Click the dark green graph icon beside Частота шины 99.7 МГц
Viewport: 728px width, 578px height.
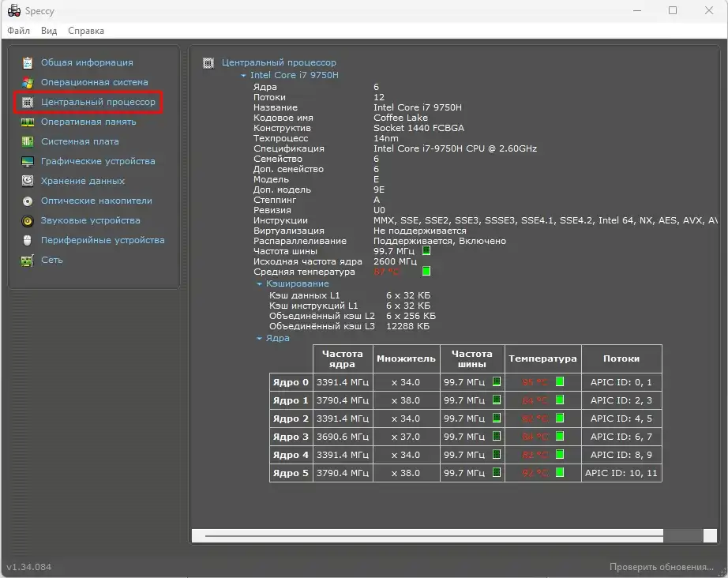[426, 250]
